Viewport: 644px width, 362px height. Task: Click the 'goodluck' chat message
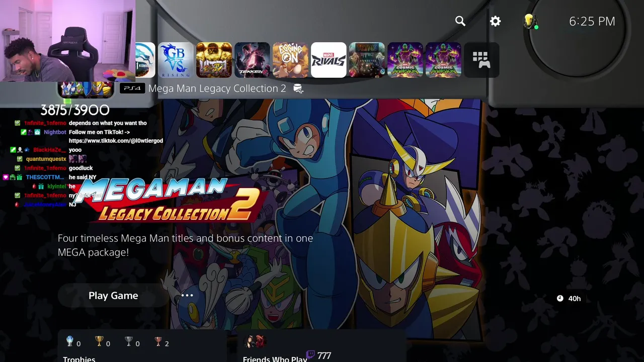(81, 168)
